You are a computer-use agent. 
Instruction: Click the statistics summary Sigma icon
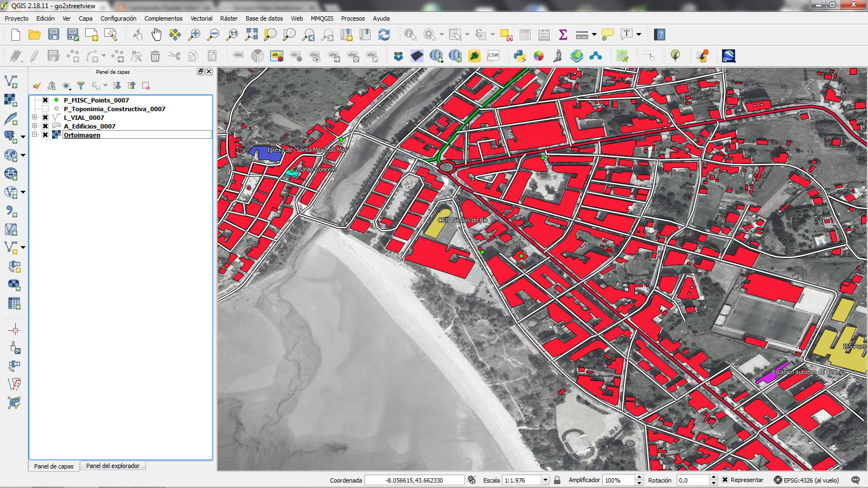click(x=562, y=34)
